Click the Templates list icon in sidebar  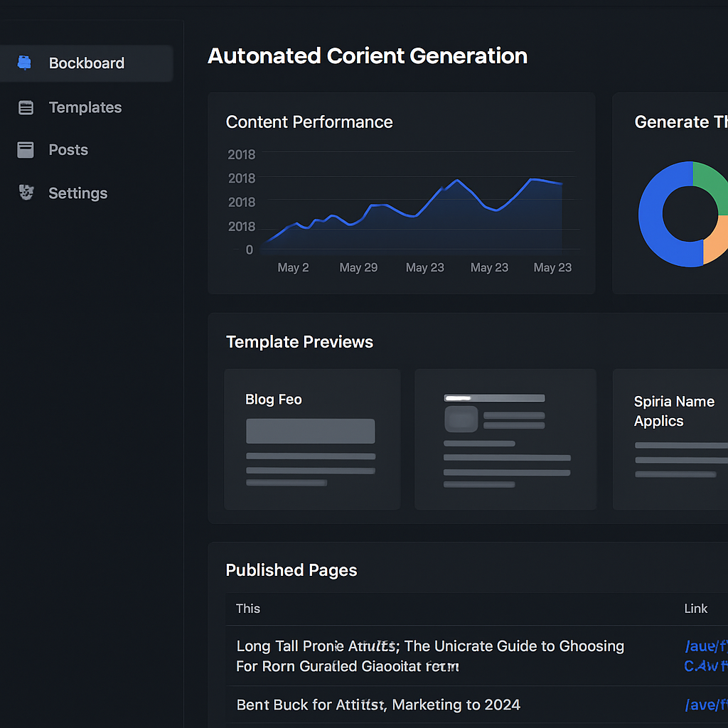click(x=26, y=107)
